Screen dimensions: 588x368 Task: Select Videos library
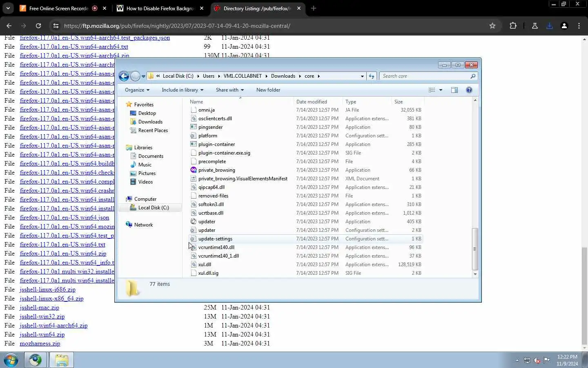coord(145,182)
